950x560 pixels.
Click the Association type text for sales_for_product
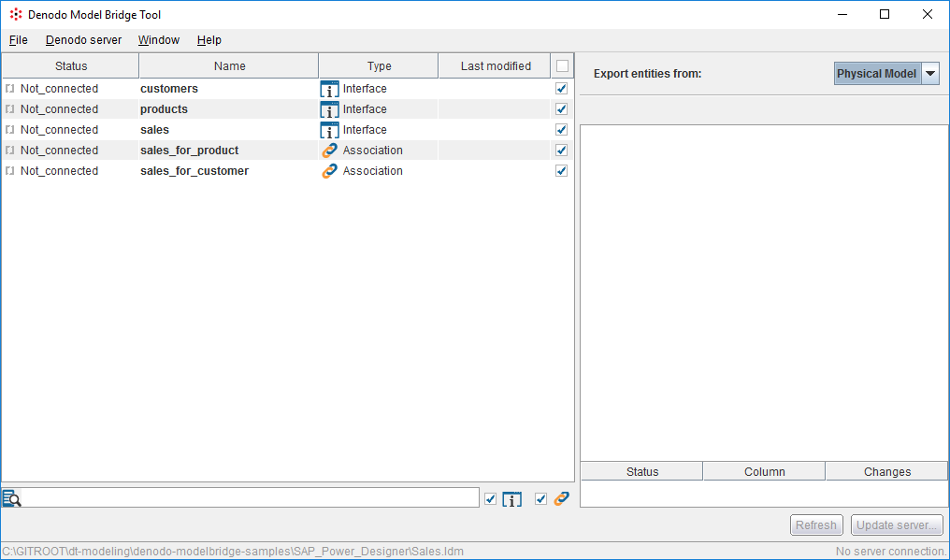pyautogui.click(x=372, y=151)
